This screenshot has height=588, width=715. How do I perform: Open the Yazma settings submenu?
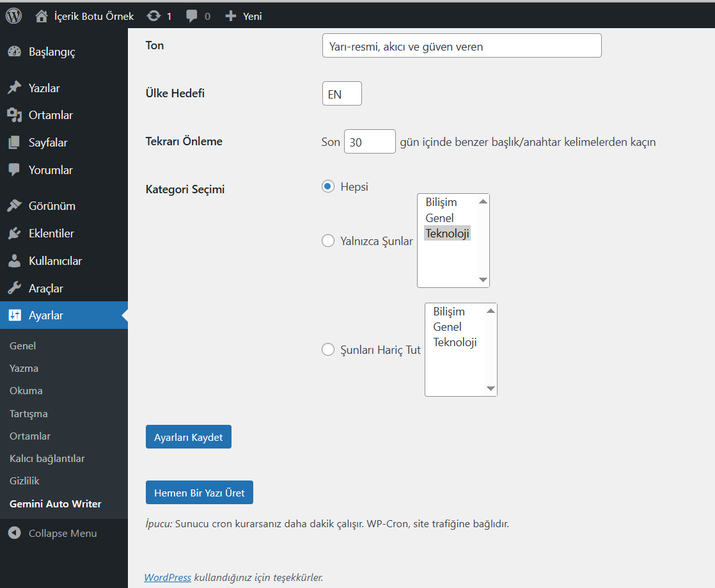(x=24, y=368)
